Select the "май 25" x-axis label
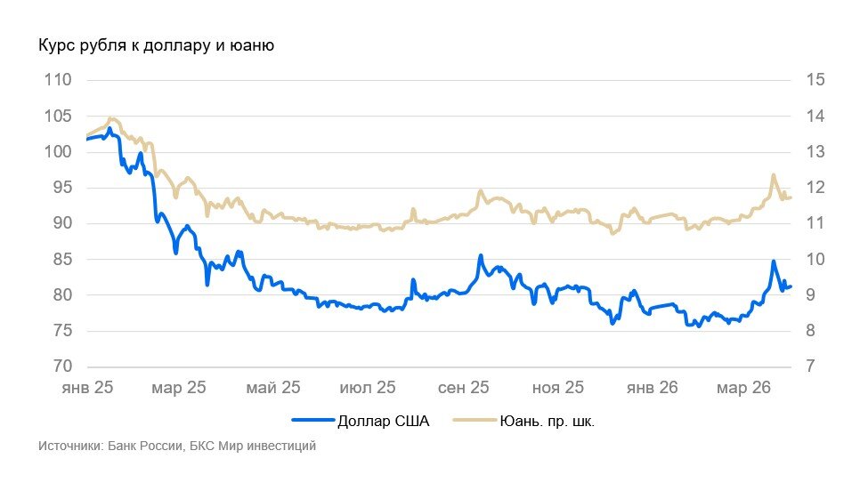 coord(272,388)
